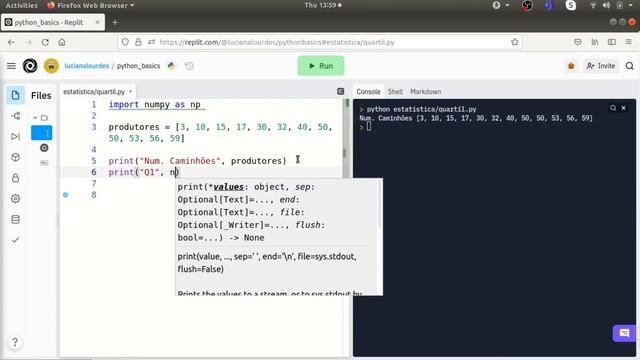Open the Database sidebar icon

click(16, 220)
